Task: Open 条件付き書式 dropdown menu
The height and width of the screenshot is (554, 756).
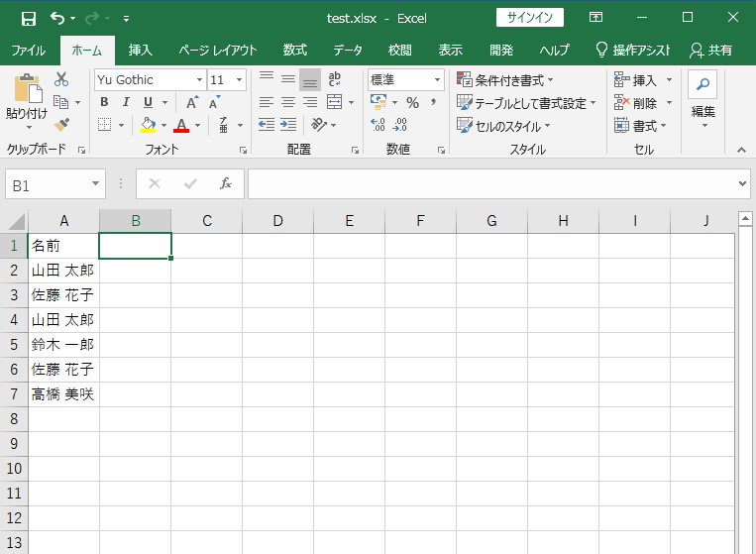Action: [x=504, y=80]
